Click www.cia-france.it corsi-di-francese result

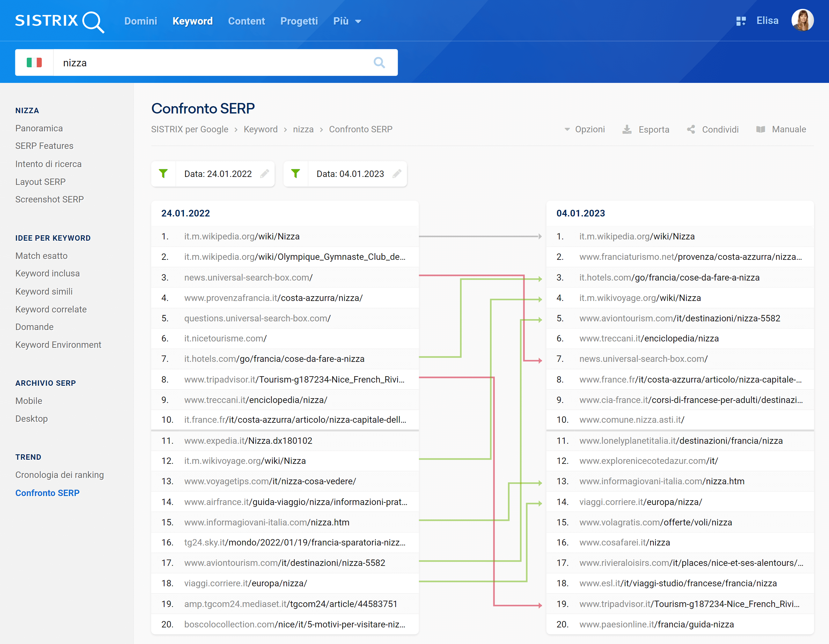(691, 400)
